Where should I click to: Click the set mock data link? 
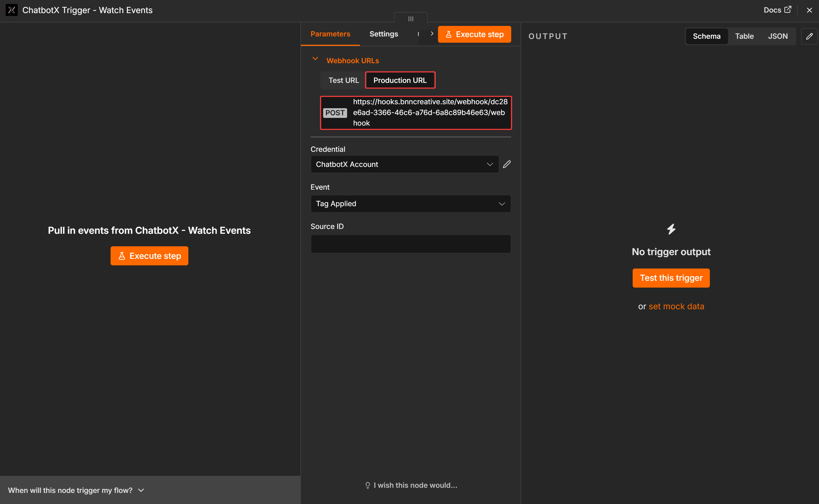tap(676, 306)
